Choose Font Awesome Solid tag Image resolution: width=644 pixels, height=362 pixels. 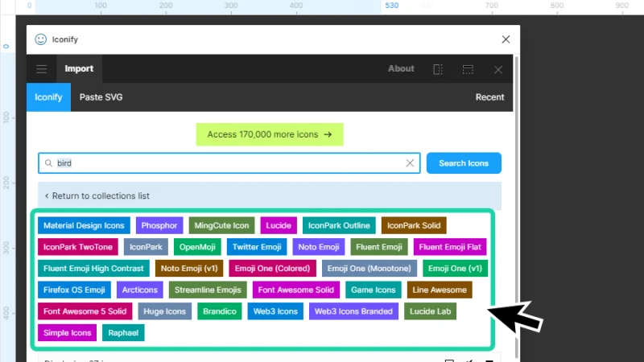295,290
